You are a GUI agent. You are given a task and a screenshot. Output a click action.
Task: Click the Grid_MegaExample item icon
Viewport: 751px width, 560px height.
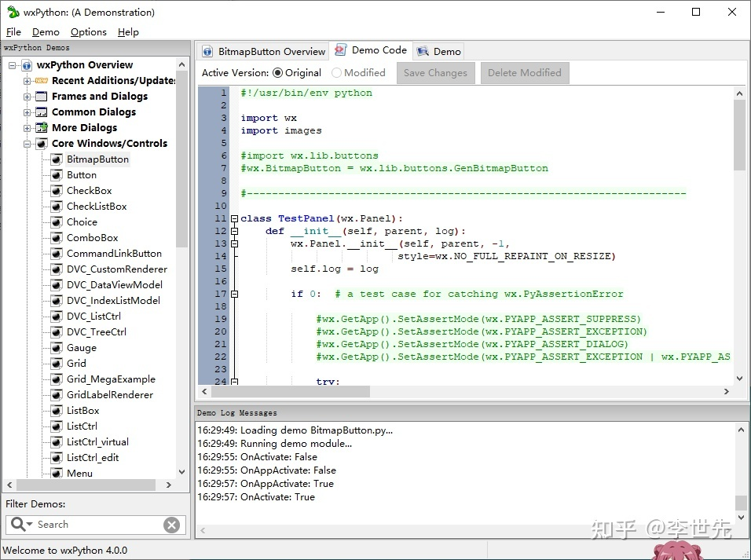pyautogui.click(x=57, y=379)
